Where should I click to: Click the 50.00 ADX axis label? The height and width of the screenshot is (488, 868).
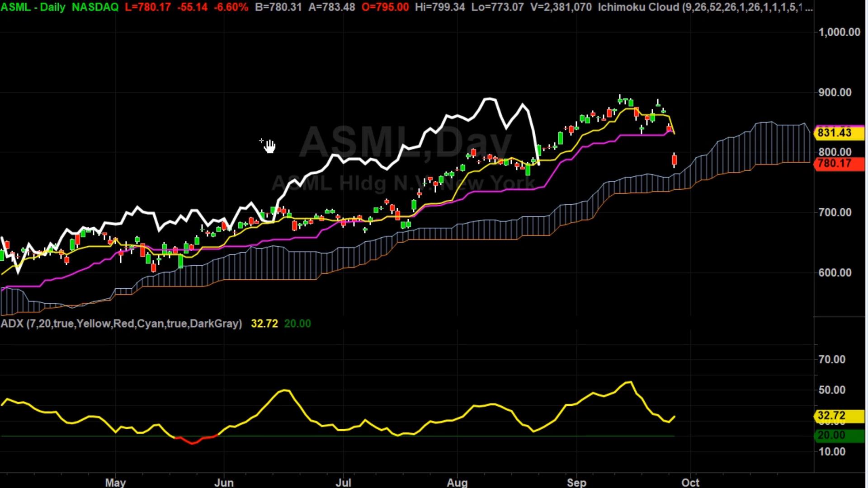832,389
